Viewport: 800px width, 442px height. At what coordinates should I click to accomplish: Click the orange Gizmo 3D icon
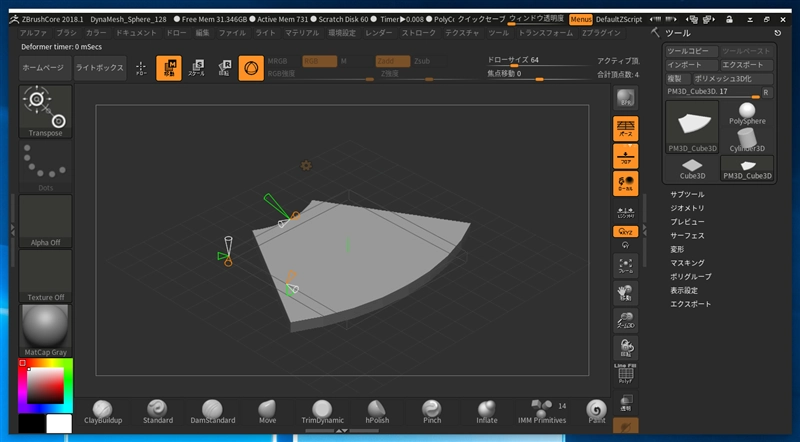pyautogui.click(x=251, y=68)
